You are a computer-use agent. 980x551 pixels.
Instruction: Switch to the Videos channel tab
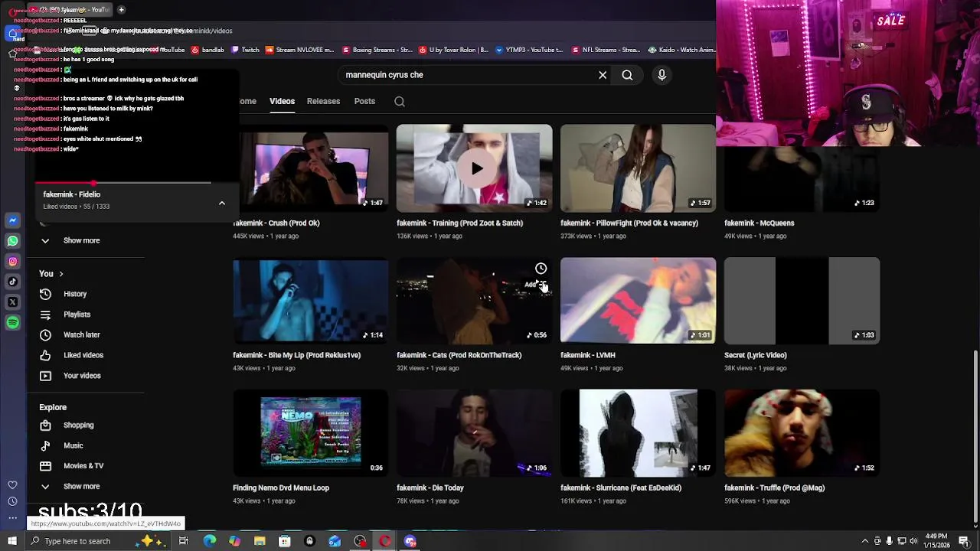pyautogui.click(x=282, y=101)
